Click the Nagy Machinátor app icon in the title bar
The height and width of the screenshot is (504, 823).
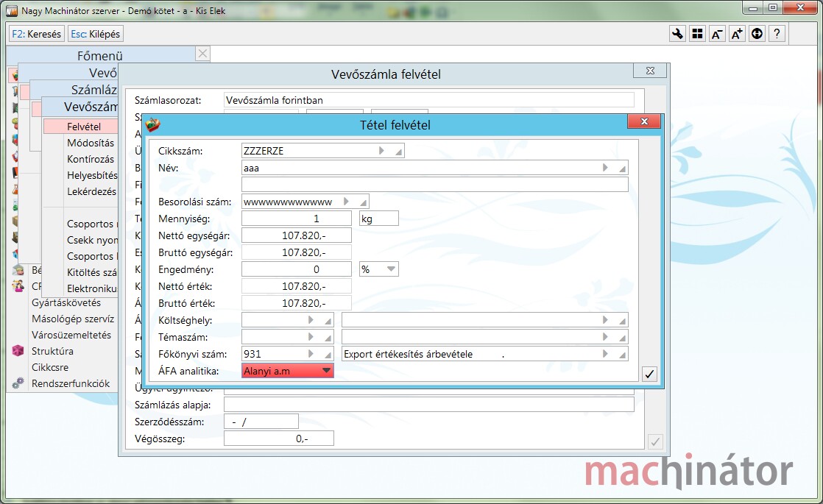12,10
